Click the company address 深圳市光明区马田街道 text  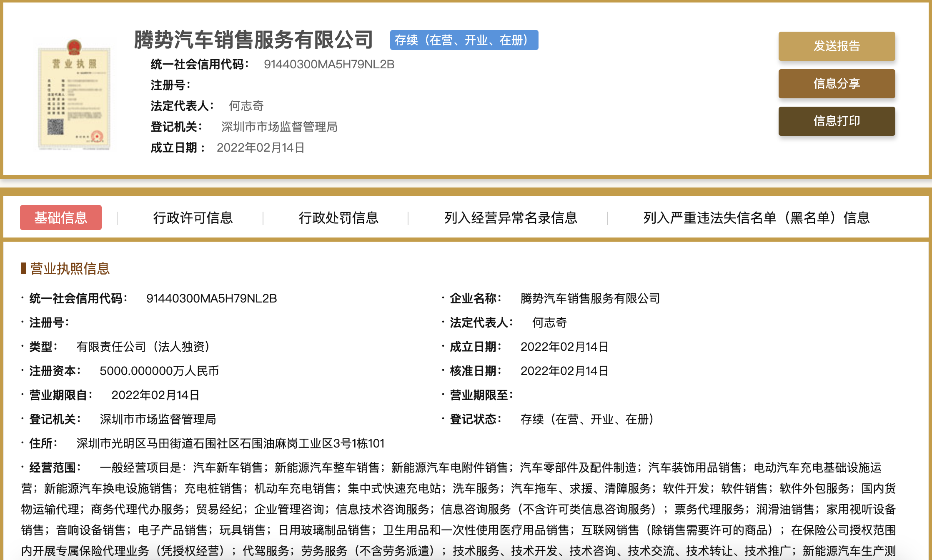point(230,443)
